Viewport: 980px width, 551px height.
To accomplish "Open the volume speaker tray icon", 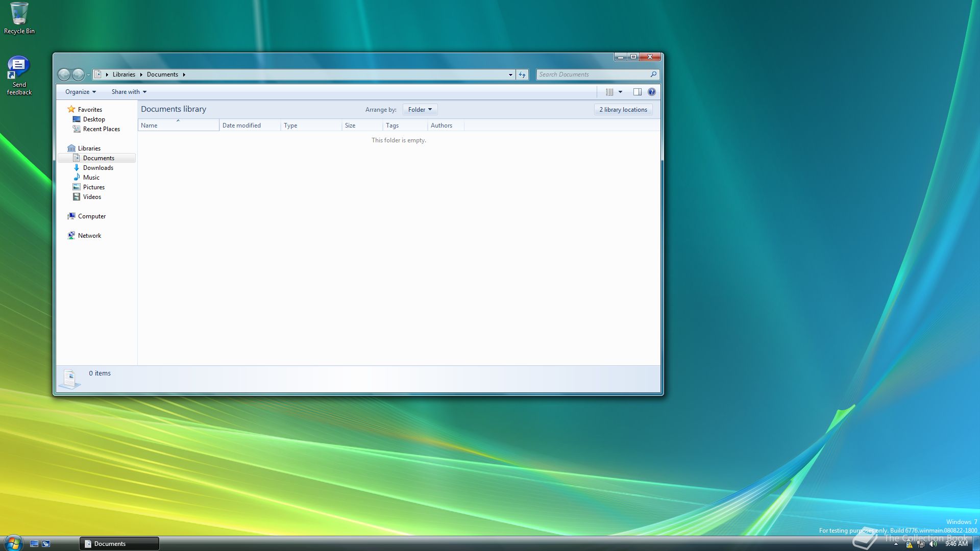I will pyautogui.click(x=933, y=544).
